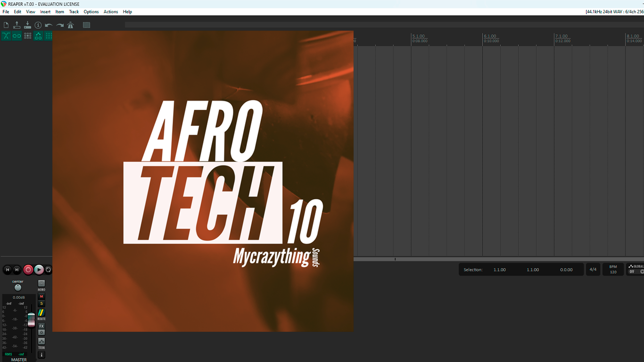Toggle the metronome icon
Viewport: 644px width, 362px height.
pyautogui.click(x=71, y=25)
